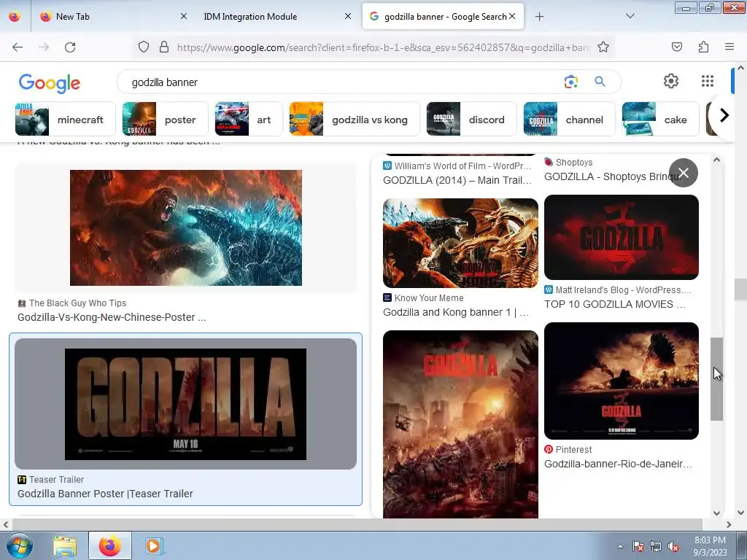Image resolution: width=747 pixels, height=560 pixels.
Task: Filter images by channel chip
Action: click(x=569, y=119)
